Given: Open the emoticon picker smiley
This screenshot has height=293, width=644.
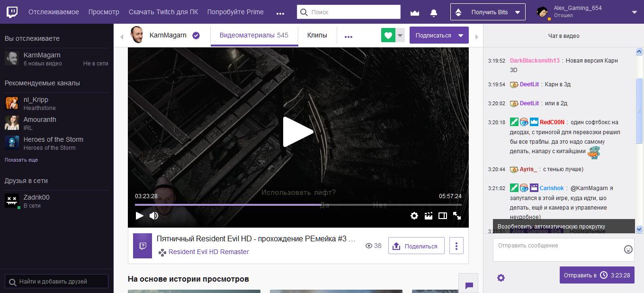Looking at the screenshot, I should pos(628,249).
